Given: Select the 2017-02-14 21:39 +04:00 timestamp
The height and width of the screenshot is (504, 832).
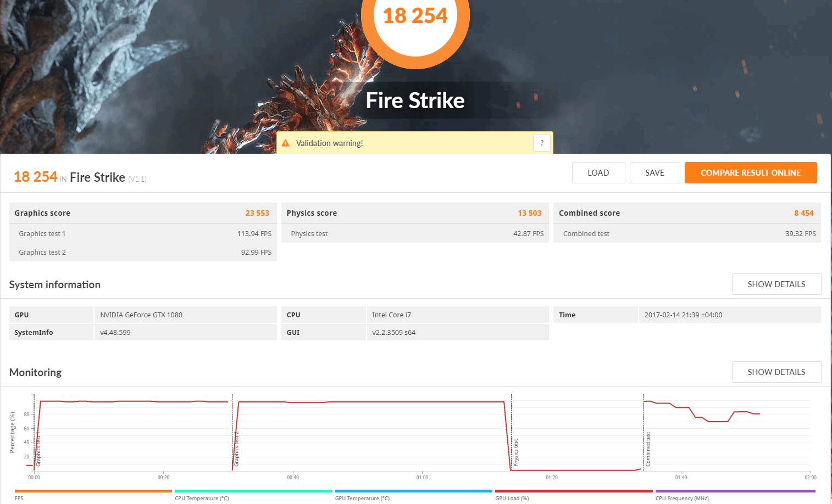Looking at the screenshot, I should coord(683,315).
